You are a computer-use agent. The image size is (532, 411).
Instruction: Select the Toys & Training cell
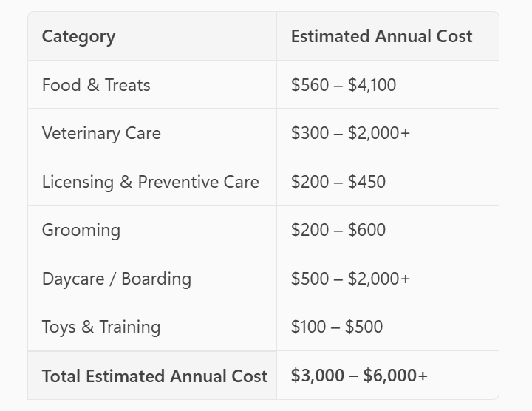click(101, 327)
